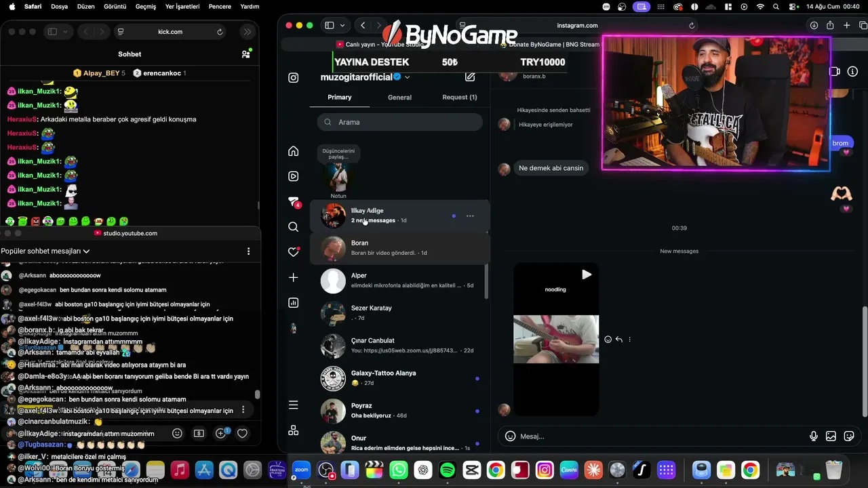Open the Boran conversation
The height and width of the screenshot is (488, 868).
[x=399, y=248]
